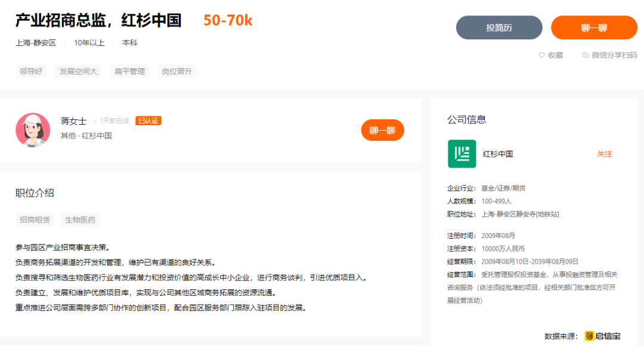Viewport: 644px width, 346px height.
Task: Open the WeChat share QR code icon
Action: click(584, 54)
